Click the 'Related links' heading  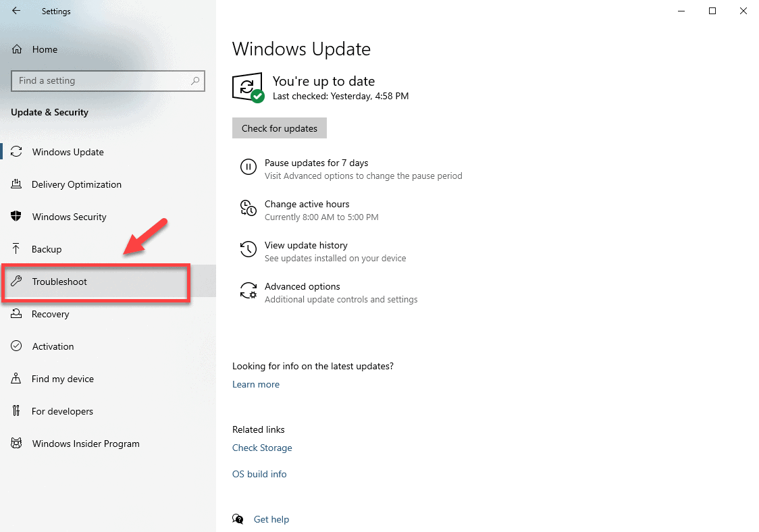click(259, 430)
